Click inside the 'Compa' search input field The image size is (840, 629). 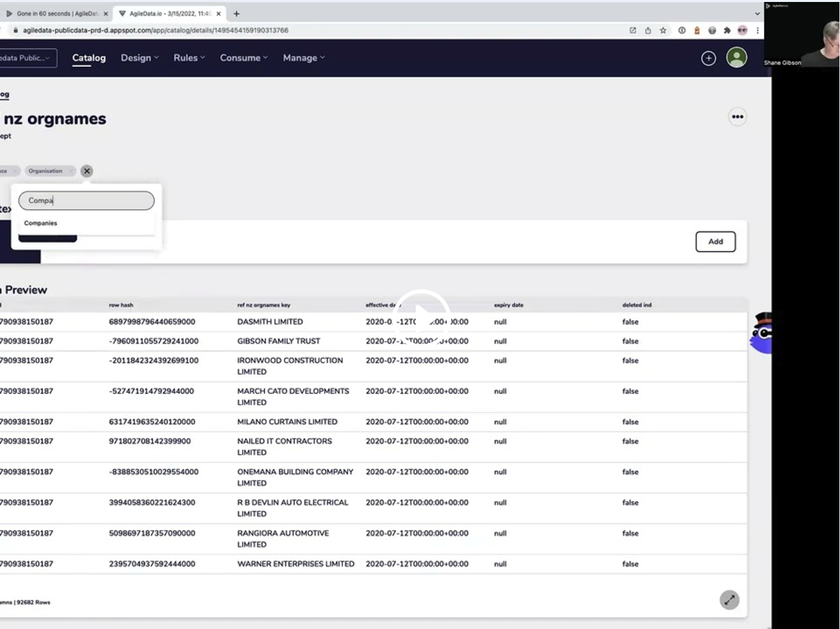[86, 200]
